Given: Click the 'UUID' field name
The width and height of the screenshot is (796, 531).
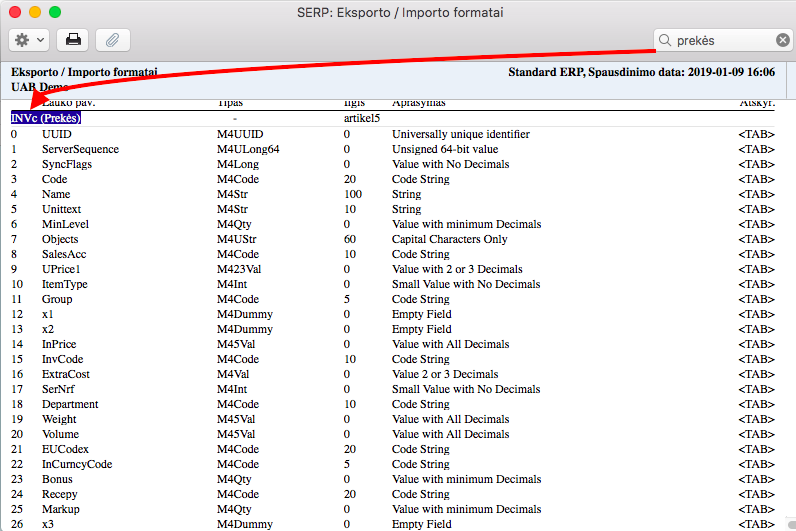Looking at the screenshot, I should coord(56,134).
